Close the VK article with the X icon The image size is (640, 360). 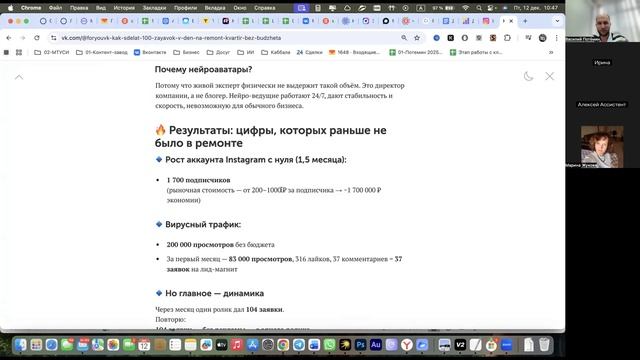pos(549,76)
